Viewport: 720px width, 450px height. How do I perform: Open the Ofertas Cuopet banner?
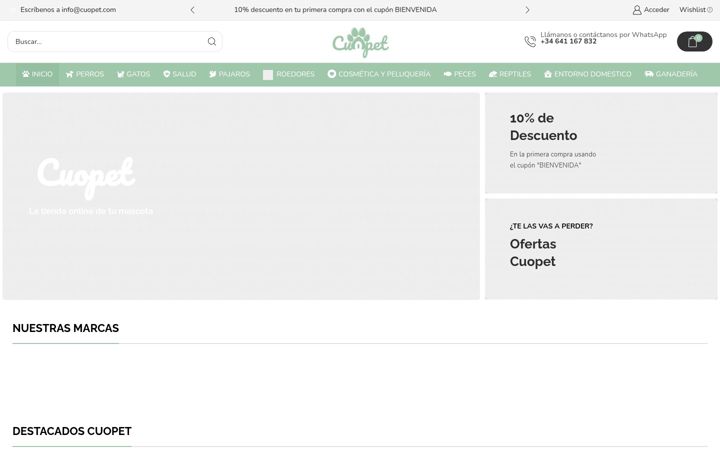(601, 249)
